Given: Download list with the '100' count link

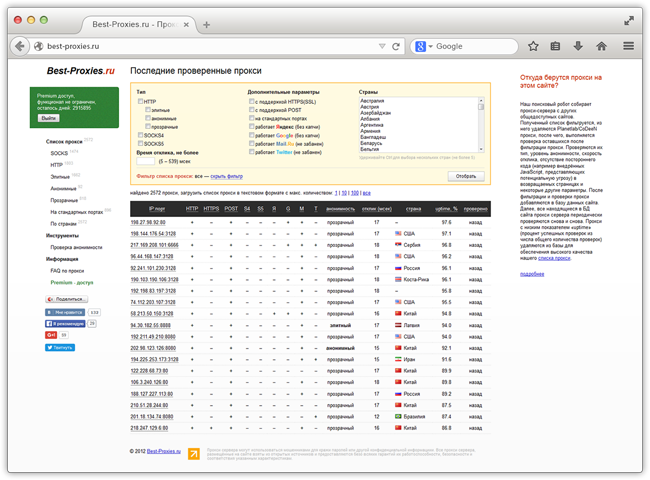Looking at the screenshot, I should coord(355,193).
